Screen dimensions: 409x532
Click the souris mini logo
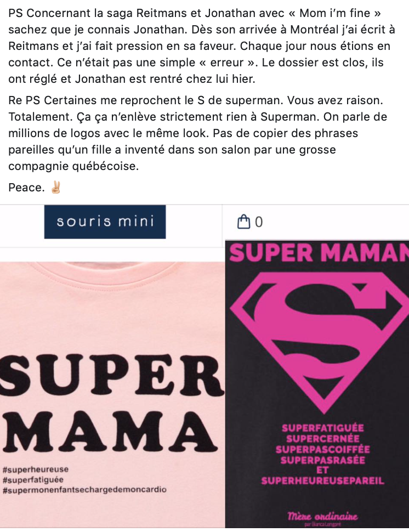pos(105,222)
